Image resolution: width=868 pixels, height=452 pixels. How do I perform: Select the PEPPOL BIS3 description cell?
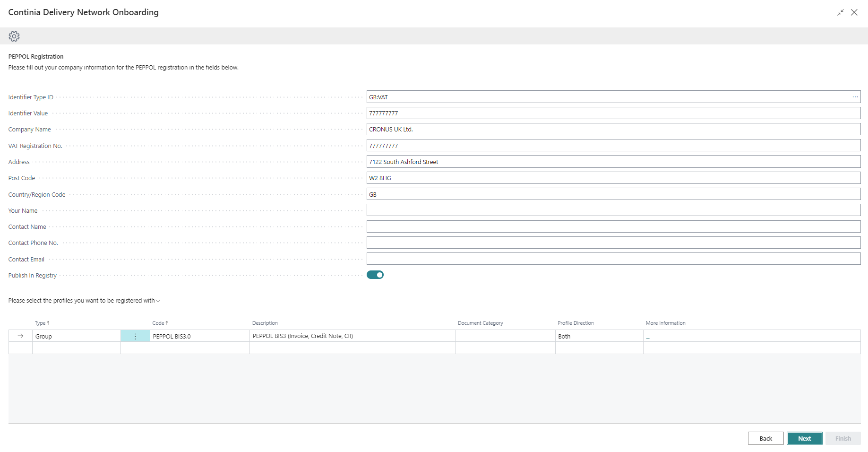coord(352,336)
